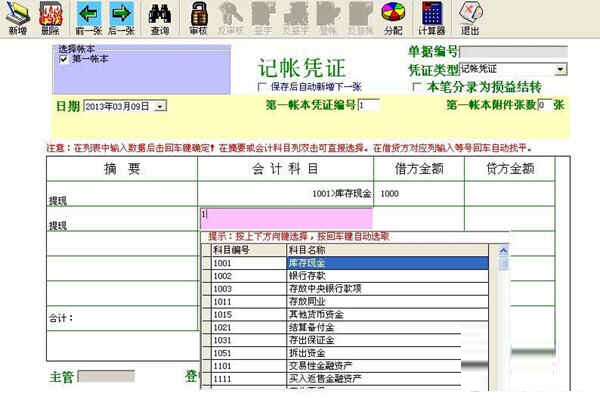
Task: Launch the 计算器 calculator icon
Action: click(x=432, y=18)
